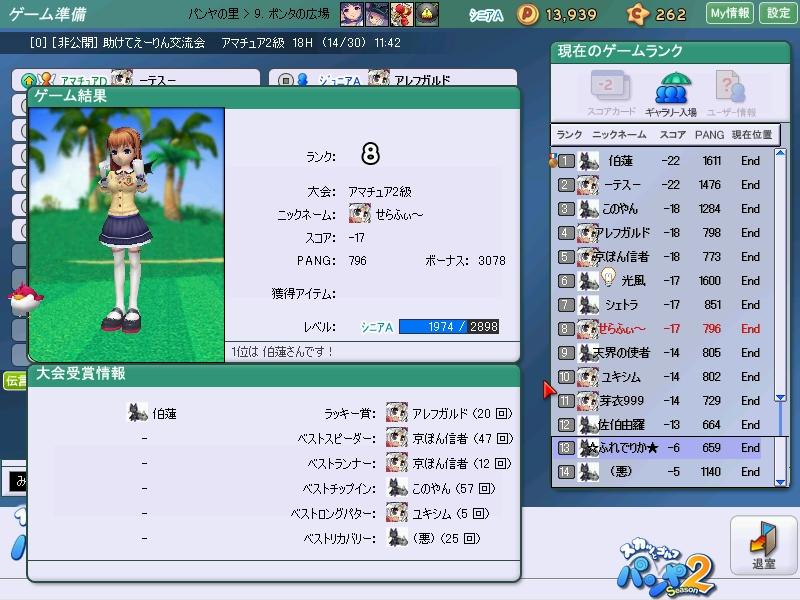The width and height of the screenshot is (800, 600).
Task: Select highlighted rank 8 row せらふぃ〜
Action: 663,329
